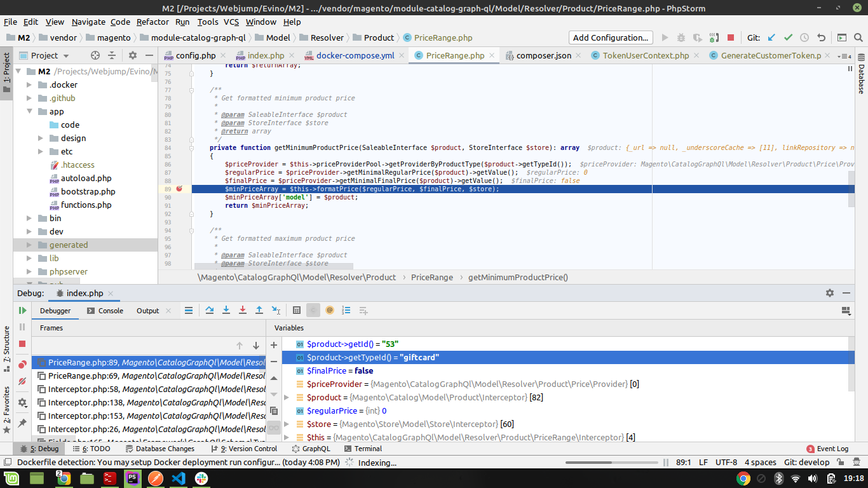This screenshot has height=488, width=868.
Task: Stop the debug session red square
Action: (22, 344)
